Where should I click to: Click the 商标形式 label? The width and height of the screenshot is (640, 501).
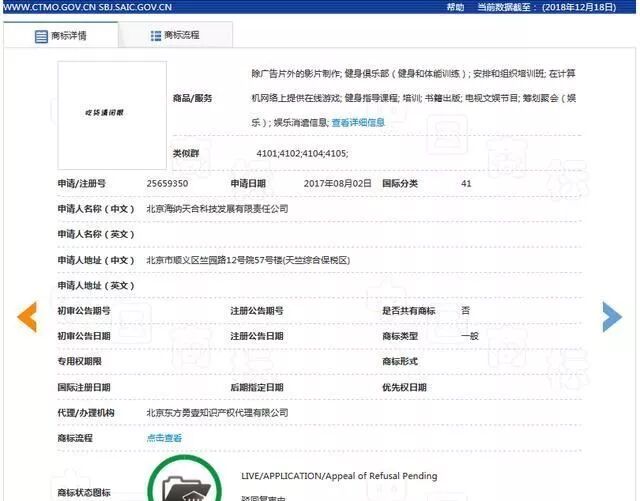coord(400,361)
